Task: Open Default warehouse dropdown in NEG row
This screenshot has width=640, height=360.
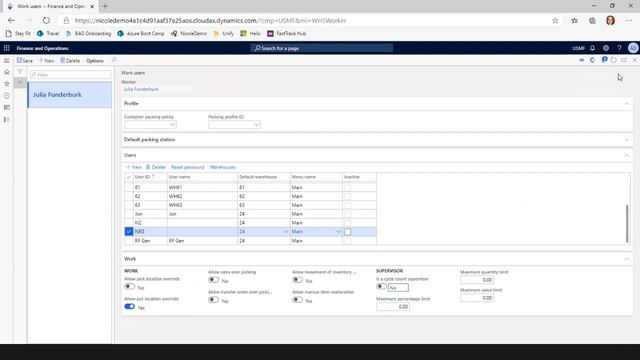Action: (x=286, y=232)
